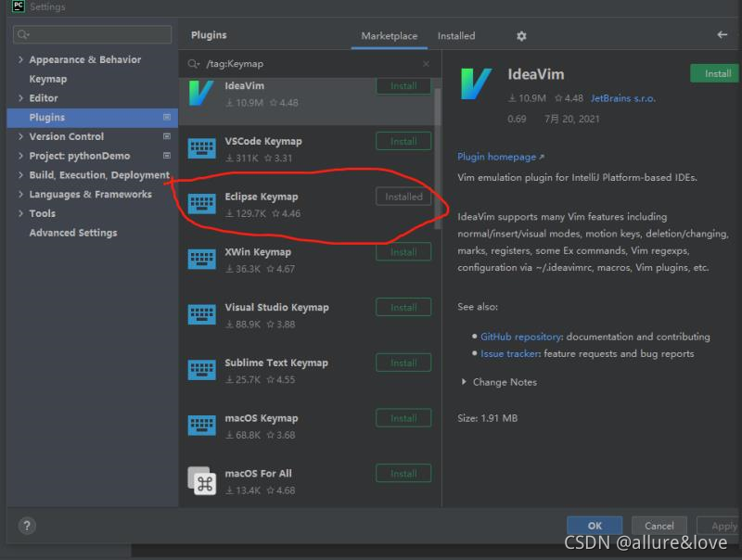Click the VSCode Keymap keyboard icon
The height and width of the screenshot is (560, 742).
click(x=201, y=148)
